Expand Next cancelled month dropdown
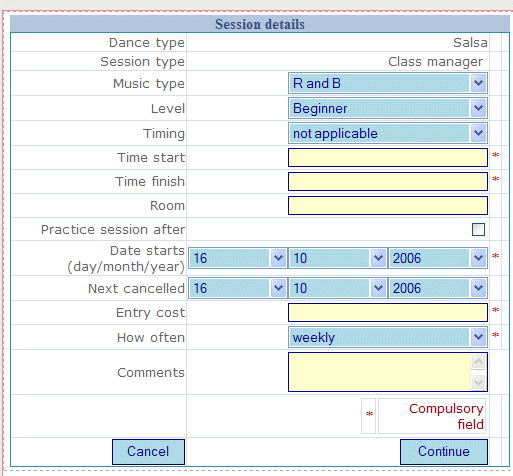513x476 pixels. pyautogui.click(x=338, y=288)
